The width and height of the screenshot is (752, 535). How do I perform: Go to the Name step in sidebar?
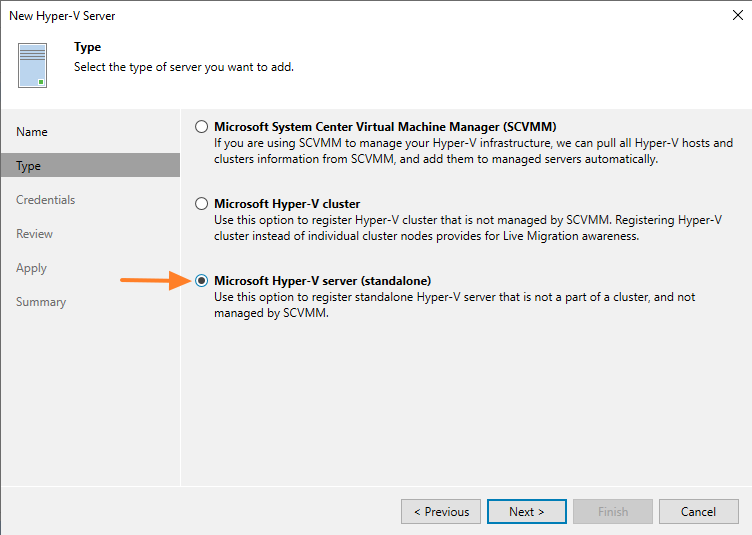pos(32,132)
